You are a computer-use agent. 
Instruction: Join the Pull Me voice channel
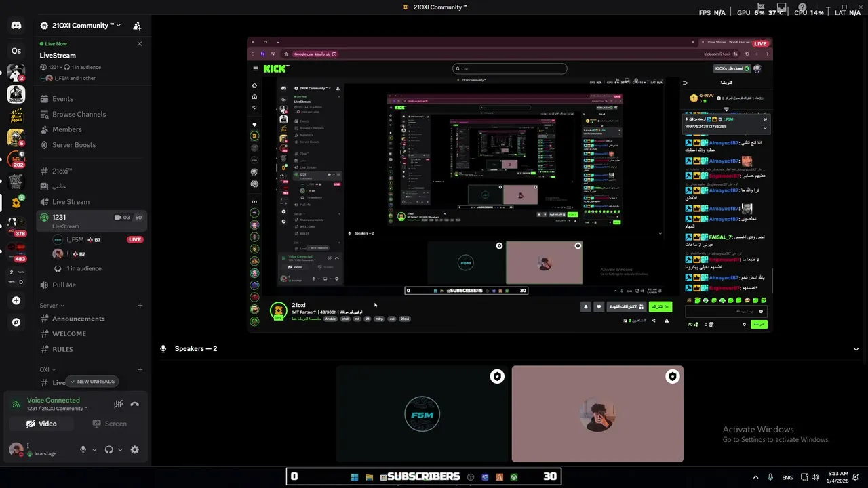click(92, 285)
